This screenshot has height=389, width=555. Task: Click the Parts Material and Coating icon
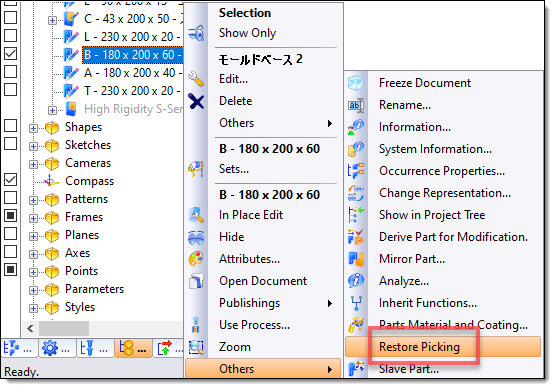pos(356,325)
